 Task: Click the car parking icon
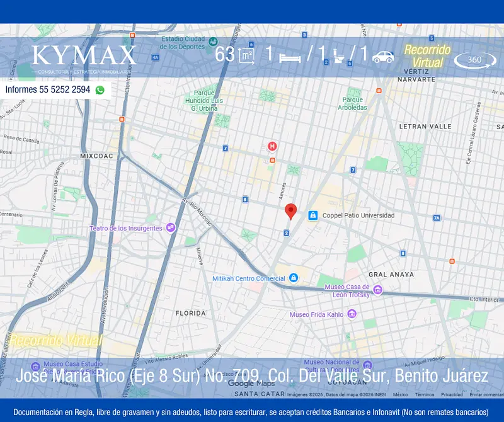click(383, 57)
